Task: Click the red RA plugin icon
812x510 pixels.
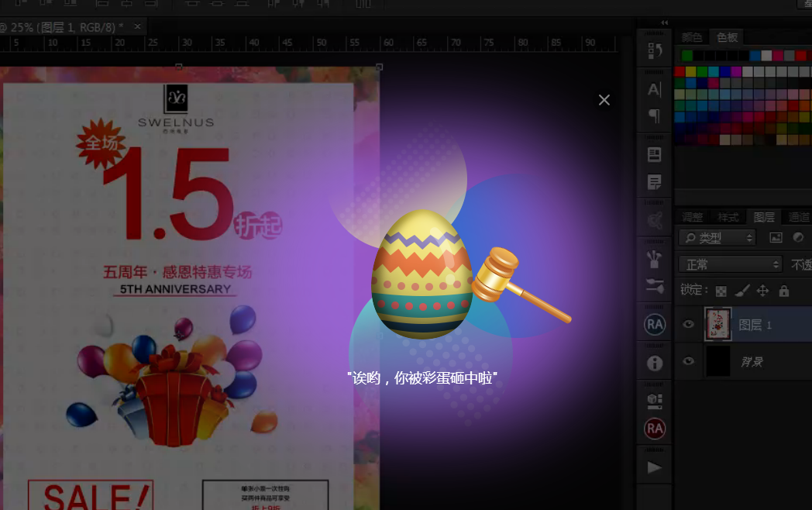Action: (655, 429)
